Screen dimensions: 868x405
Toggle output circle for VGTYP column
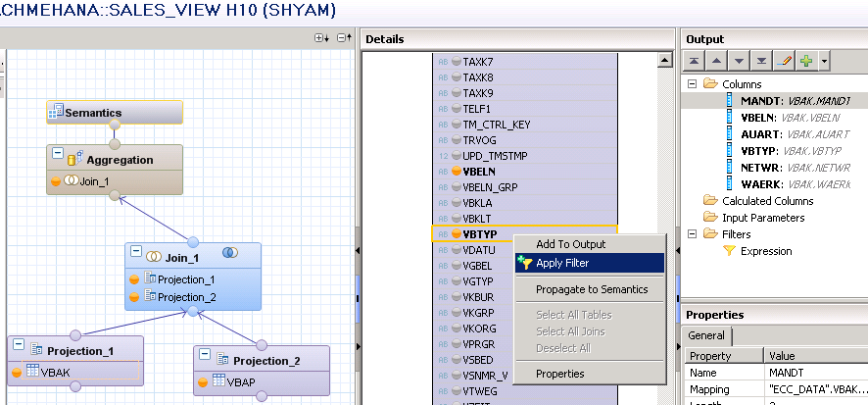(457, 281)
